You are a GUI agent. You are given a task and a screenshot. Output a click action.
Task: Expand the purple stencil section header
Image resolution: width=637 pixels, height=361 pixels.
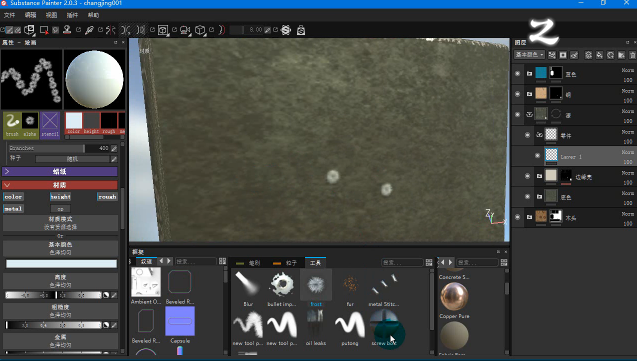[x=60, y=172]
